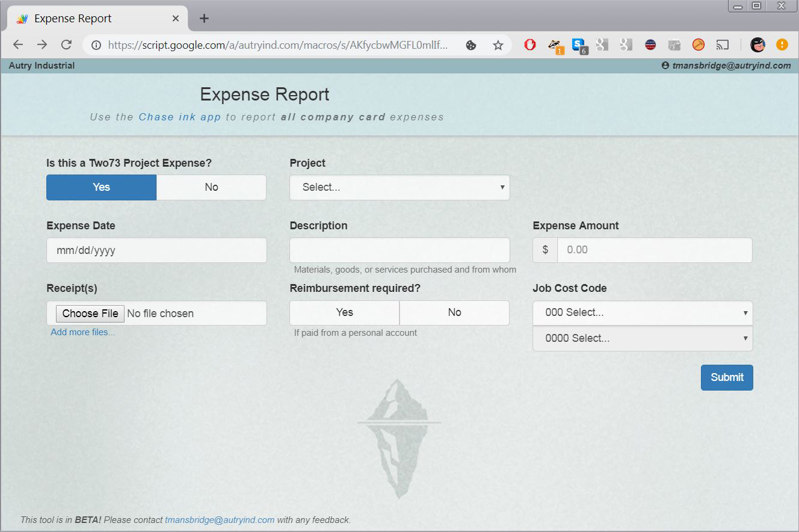Click the bookmark star icon
This screenshot has height=532, width=799.
pos(498,45)
